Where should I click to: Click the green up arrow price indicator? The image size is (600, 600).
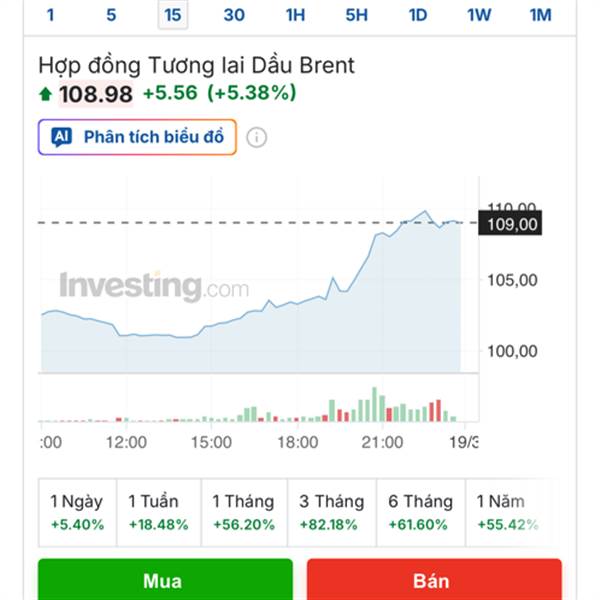coord(45,94)
